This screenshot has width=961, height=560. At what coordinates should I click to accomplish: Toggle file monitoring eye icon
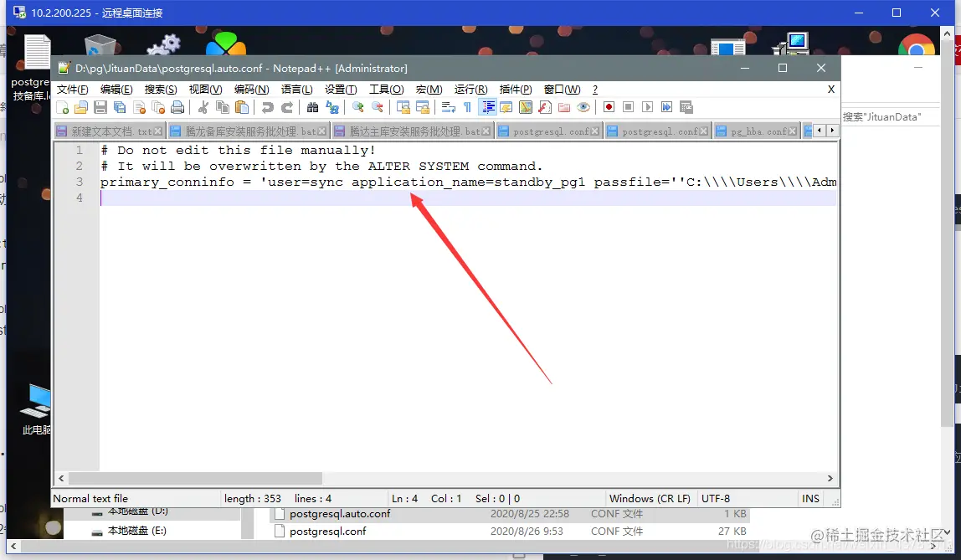(x=583, y=108)
